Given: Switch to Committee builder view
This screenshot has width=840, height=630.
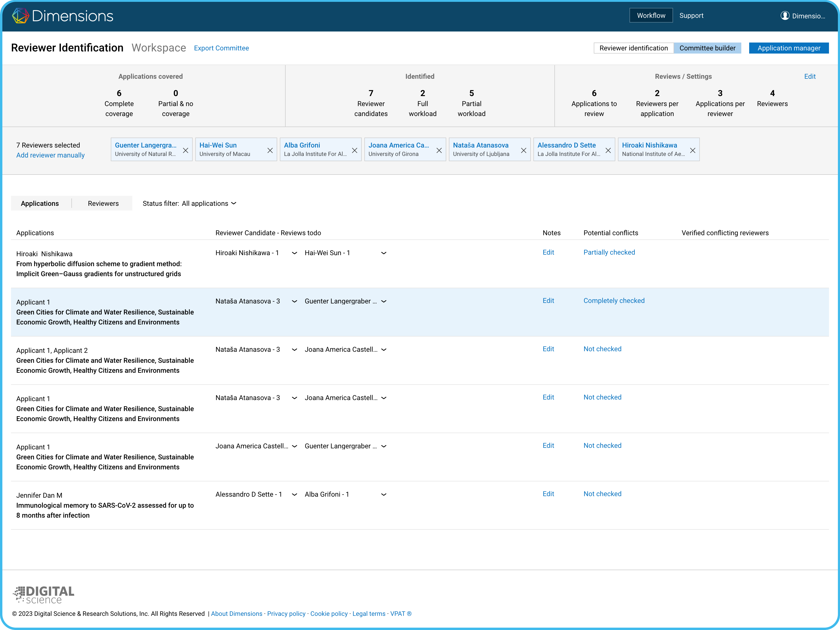Looking at the screenshot, I should [707, 48].
